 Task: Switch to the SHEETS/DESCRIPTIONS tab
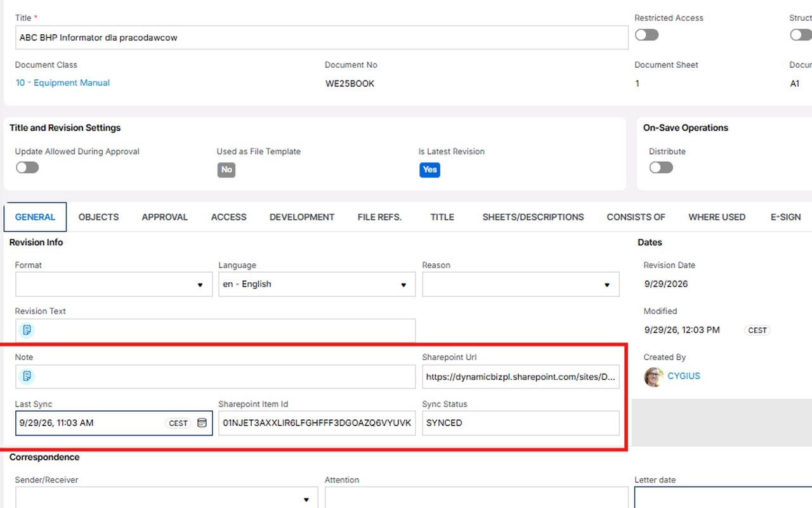[533, 217]
